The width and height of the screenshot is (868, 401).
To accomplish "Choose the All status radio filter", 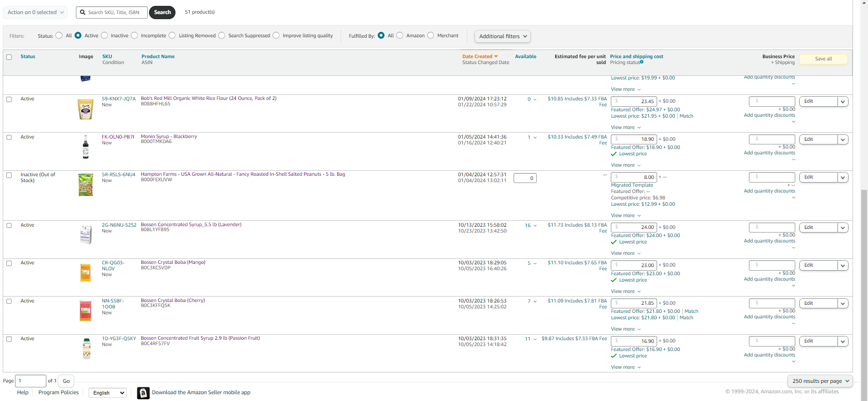I will click(59, 35).
